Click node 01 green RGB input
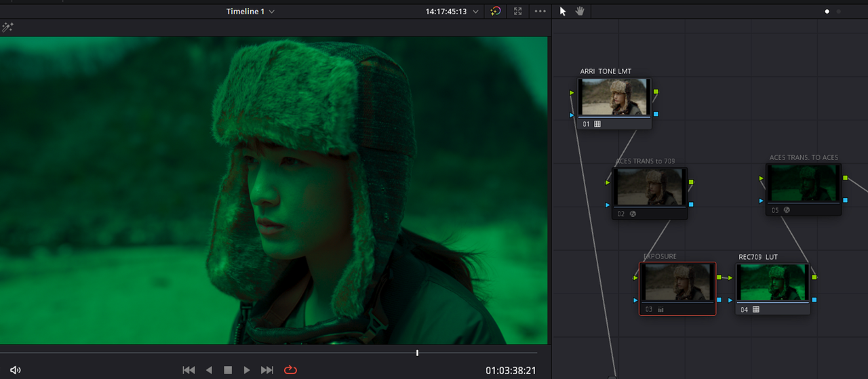The width and height of the screenshot is (868, 379). 572,92
